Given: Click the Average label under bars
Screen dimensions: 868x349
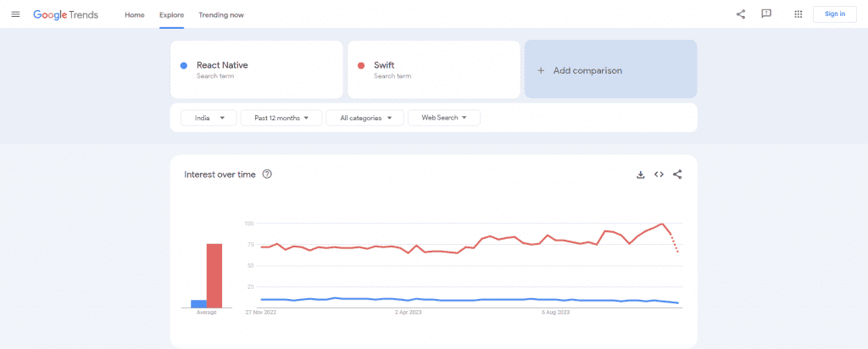Looking at the screenshot, I should (x=207, y=313).
